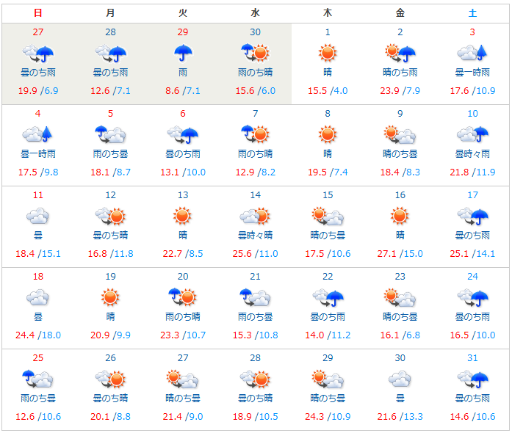The image size is (512, 433).
Task: Click the 晴のち雨 label on the 2nd
Action: coord(400,72)
